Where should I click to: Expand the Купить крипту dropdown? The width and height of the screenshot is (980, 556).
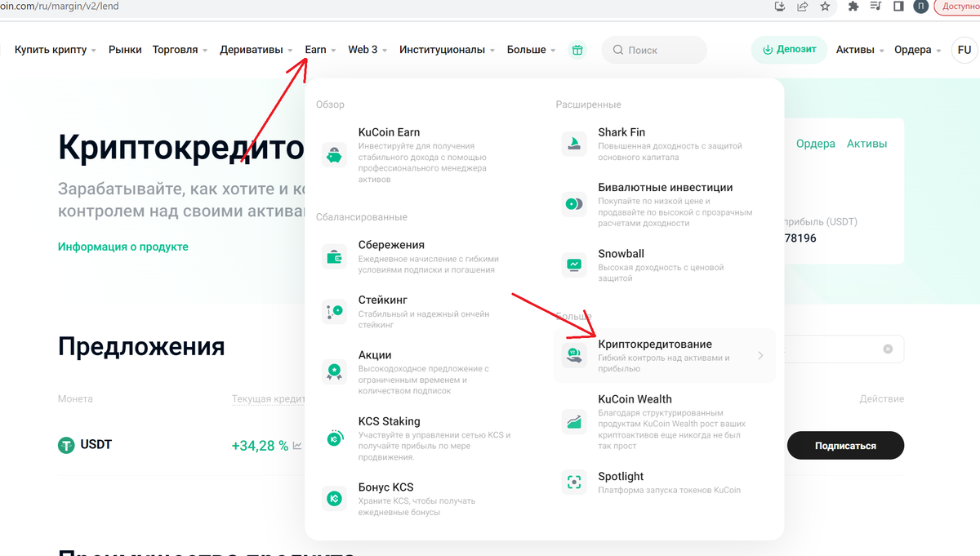click(x=56, y=50)
